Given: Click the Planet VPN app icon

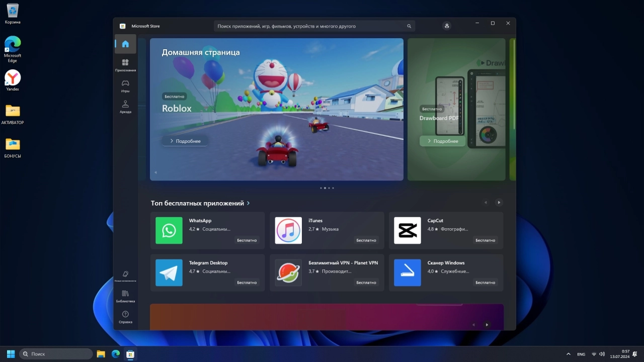Looking at the screenshot, I should coord(288,273).
